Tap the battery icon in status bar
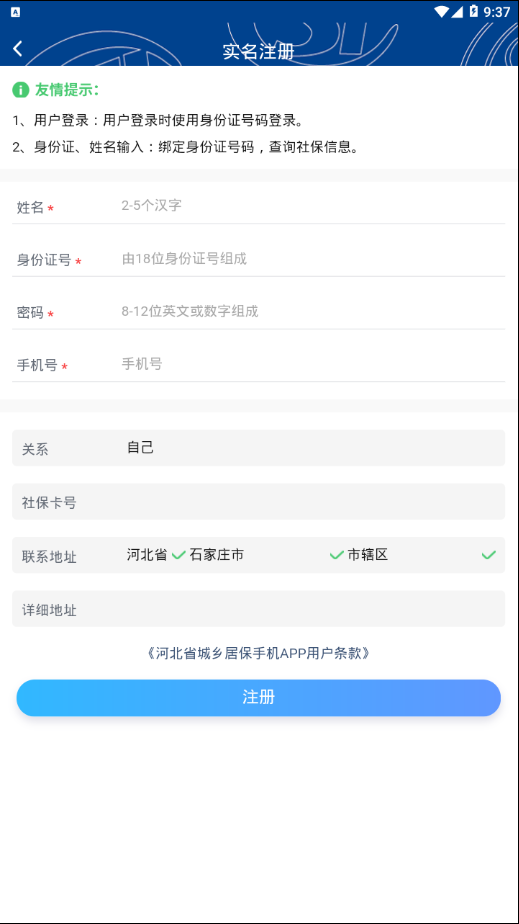 click(474, 11)
